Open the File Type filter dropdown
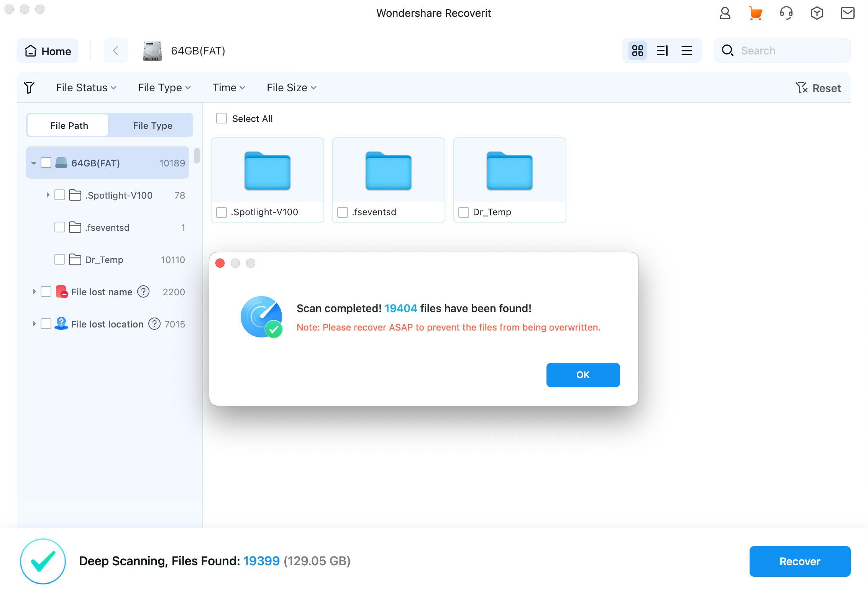 point(164,88)
